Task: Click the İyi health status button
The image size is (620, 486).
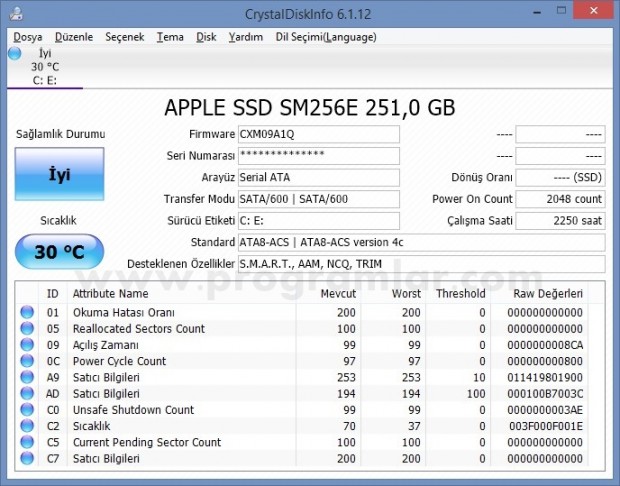Action: tap(59, 174)
